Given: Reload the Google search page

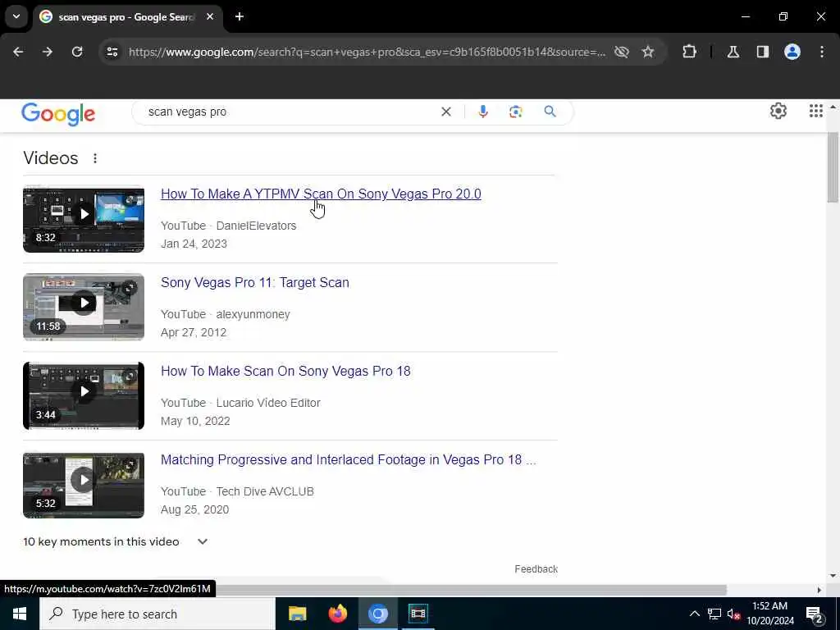Looking at the screenshot, I should tap(77, 52).
